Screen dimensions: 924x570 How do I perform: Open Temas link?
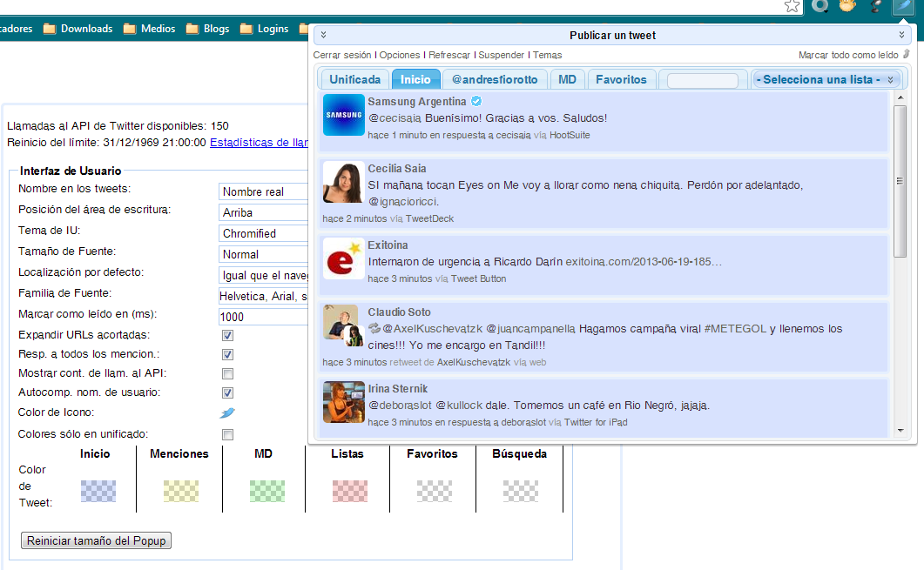[x=548, y=55]
